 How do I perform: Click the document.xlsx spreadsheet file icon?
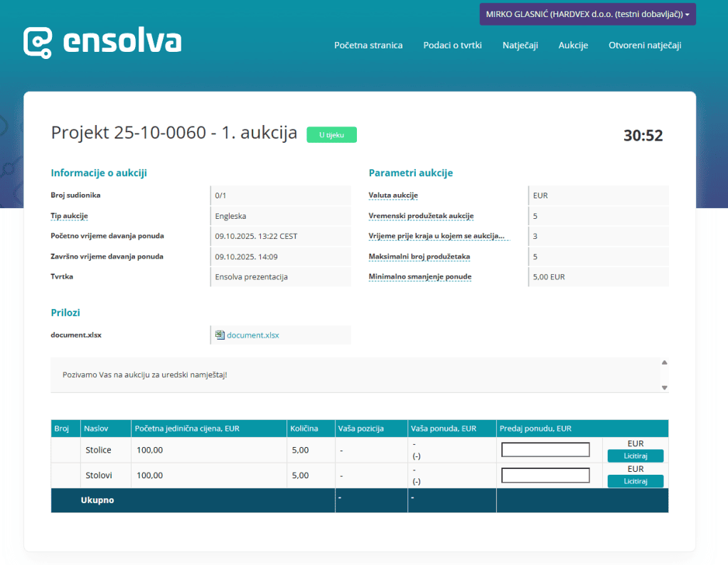(x=220, y=335)
